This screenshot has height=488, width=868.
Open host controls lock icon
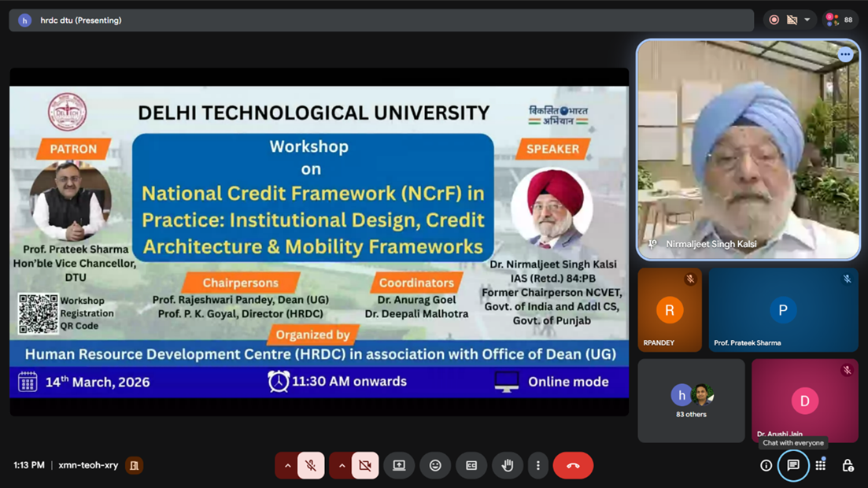click(x=848, y=465)
